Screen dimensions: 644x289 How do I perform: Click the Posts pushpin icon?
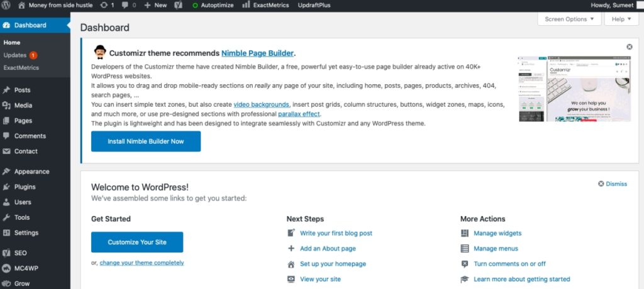6,90
